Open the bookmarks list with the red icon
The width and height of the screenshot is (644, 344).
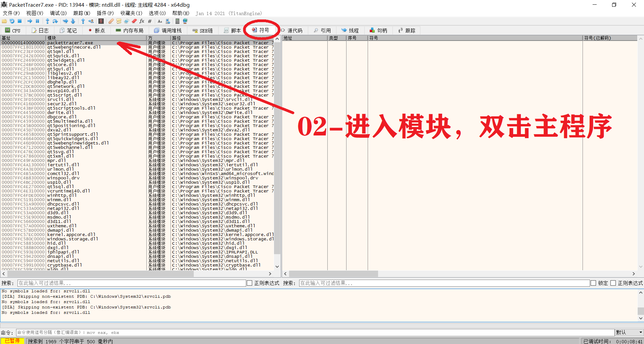coord(134,21)
